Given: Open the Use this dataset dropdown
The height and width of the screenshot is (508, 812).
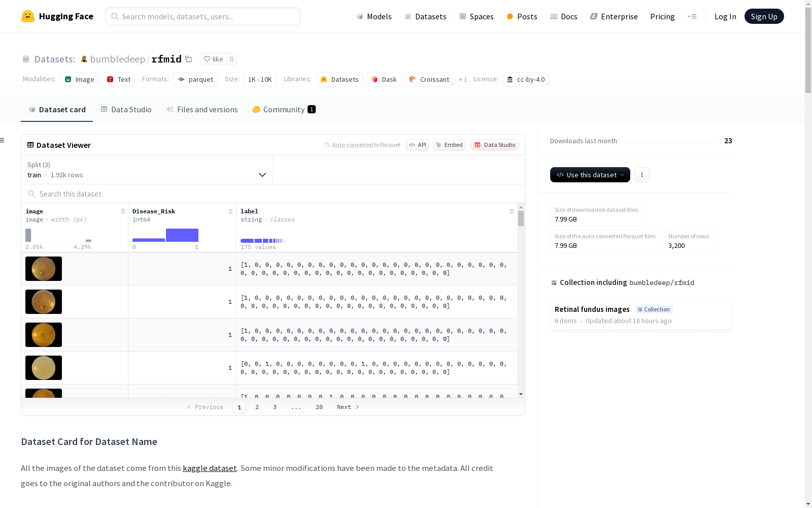Looking at the screenshot, I should tap(590, 175).
